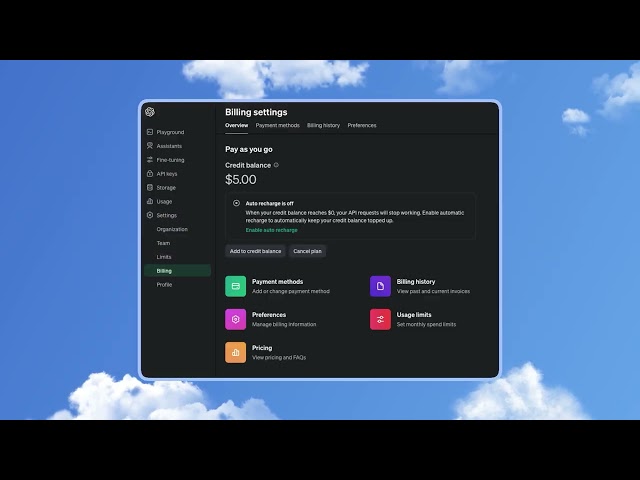Switch to the Preferences tab
Viewport: 640px width, 480px height.
click(x=362, y=125)
